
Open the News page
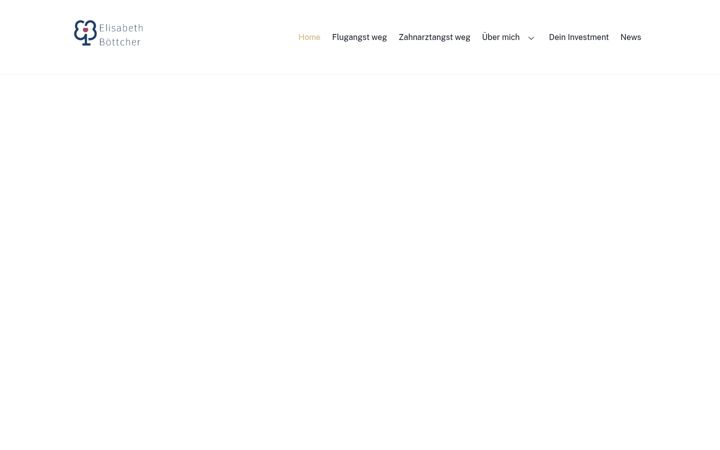click(630, 37)
